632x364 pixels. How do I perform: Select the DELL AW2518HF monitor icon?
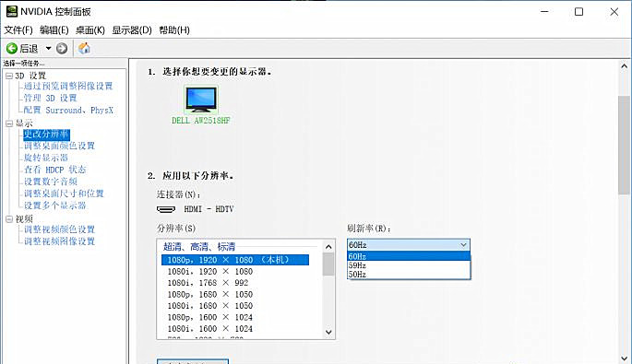click(x=201, y=99)
